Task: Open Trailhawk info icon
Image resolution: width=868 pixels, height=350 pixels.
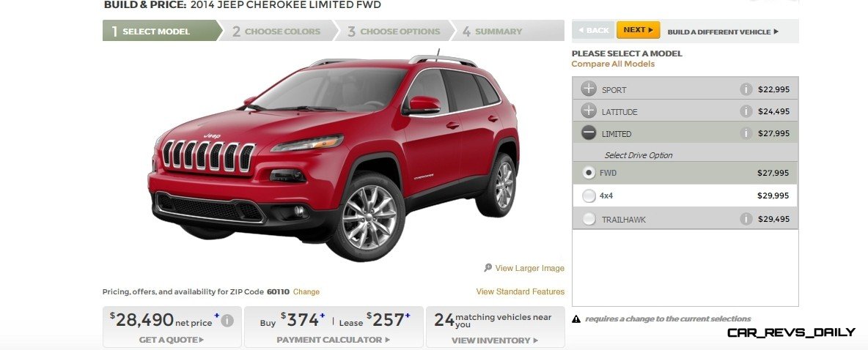Action: coord(746,219)
